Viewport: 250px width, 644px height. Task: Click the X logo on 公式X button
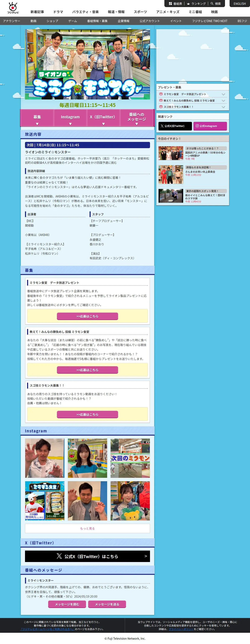162,126
